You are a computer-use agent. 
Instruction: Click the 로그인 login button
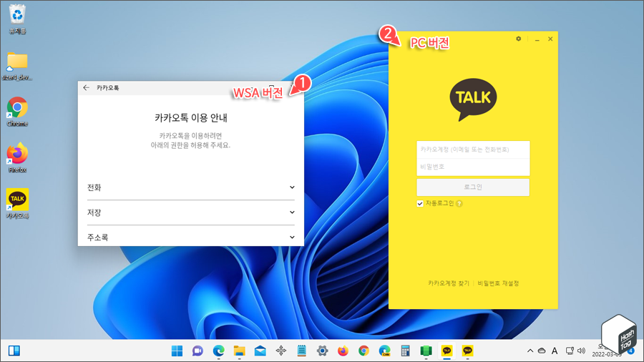click(473, 187)
